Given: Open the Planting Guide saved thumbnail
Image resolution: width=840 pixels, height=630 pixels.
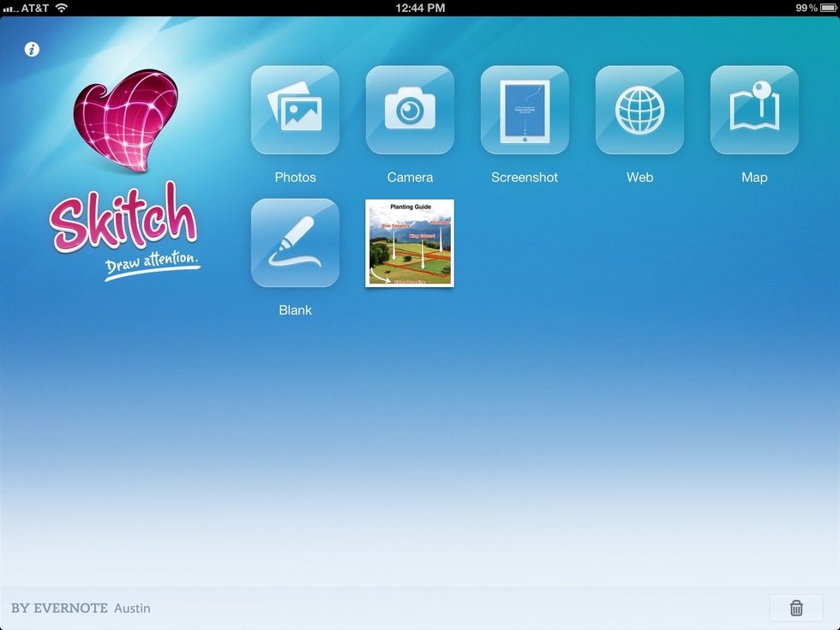Looking at the screenshot, I should click(410, 243).
